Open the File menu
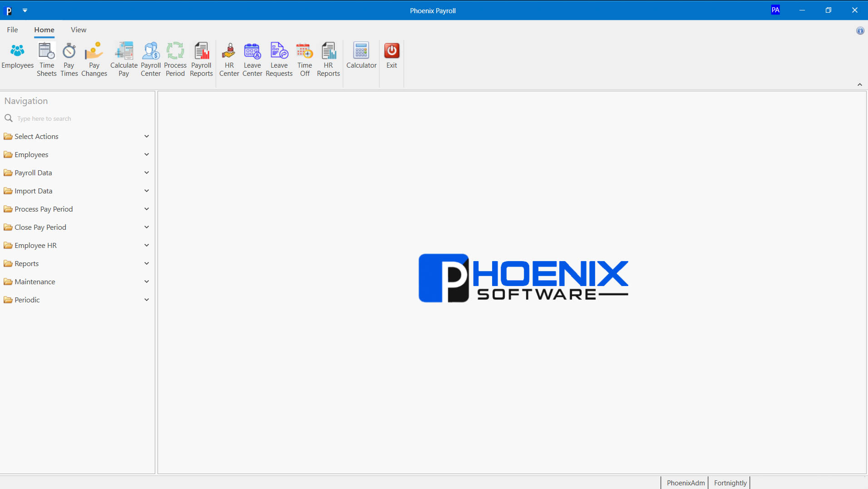This screenshot has width=868, height=489. pos(12,30)
